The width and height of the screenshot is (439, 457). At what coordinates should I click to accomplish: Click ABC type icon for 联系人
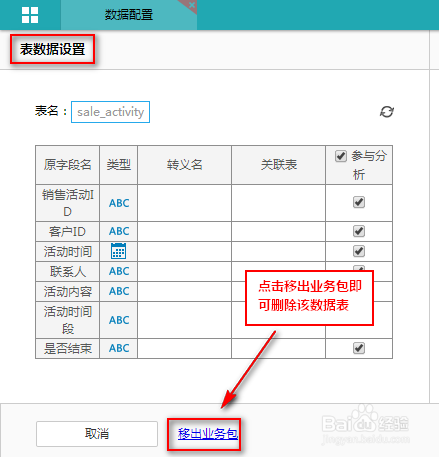[x=119, y=271]
